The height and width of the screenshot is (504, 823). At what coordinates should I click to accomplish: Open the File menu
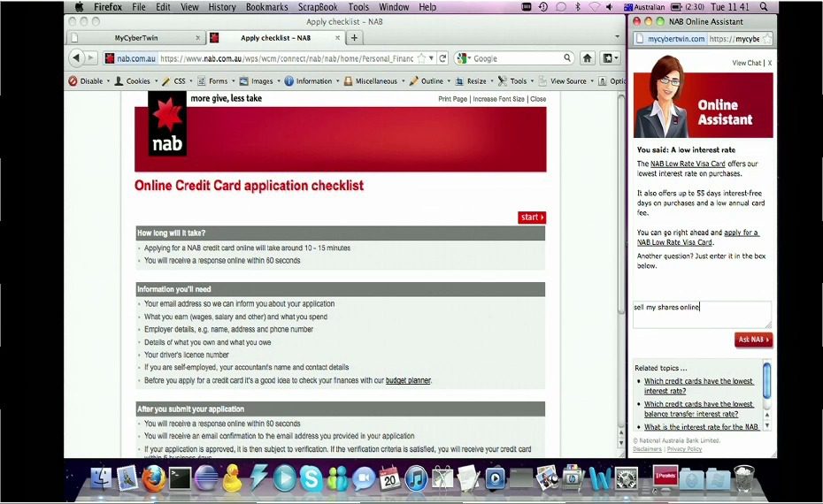[x=139, y=7]
